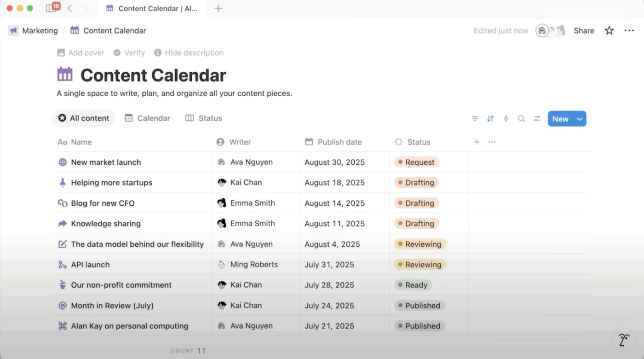The width and height of the screenshot is (644, 359).
Task: Open the Request status dropdown for New market launch
Action: 417,162
